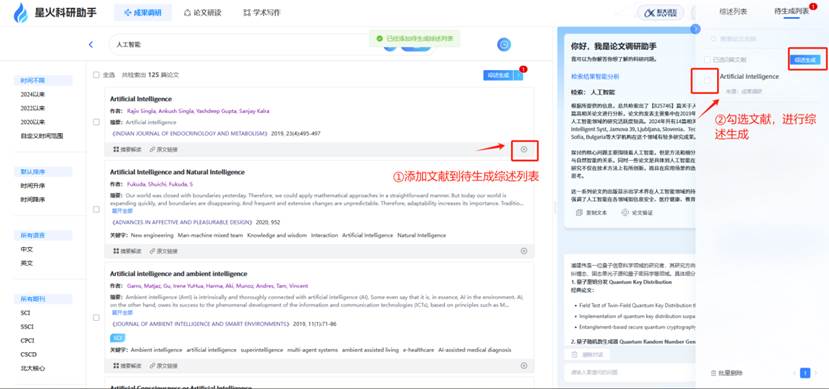Image resolution: width=829 pixels, height=389 pixels.
Task: Click 批量删除 at bottom of pending drawer
Action: pyautogui.click(x=726, y=373)
